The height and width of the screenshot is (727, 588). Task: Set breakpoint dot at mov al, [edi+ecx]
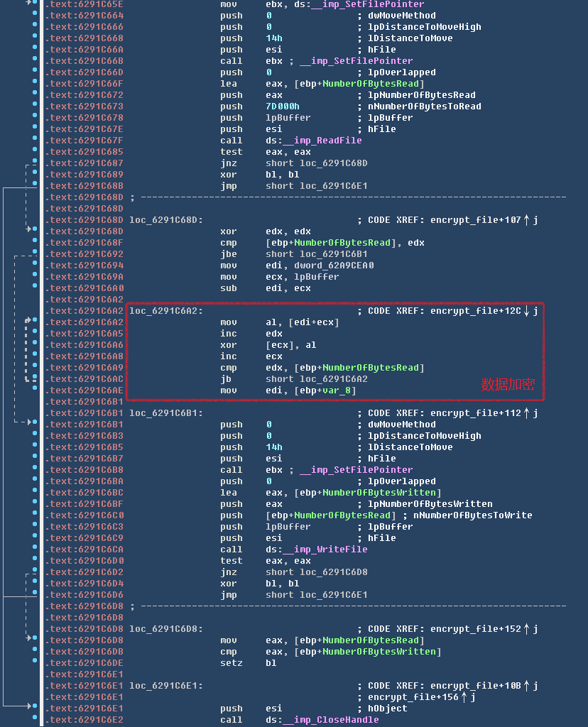point(35,322)
